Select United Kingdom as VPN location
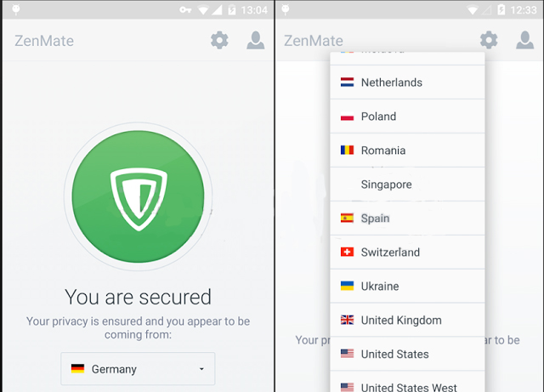The image size is (544, 392). 407,320
